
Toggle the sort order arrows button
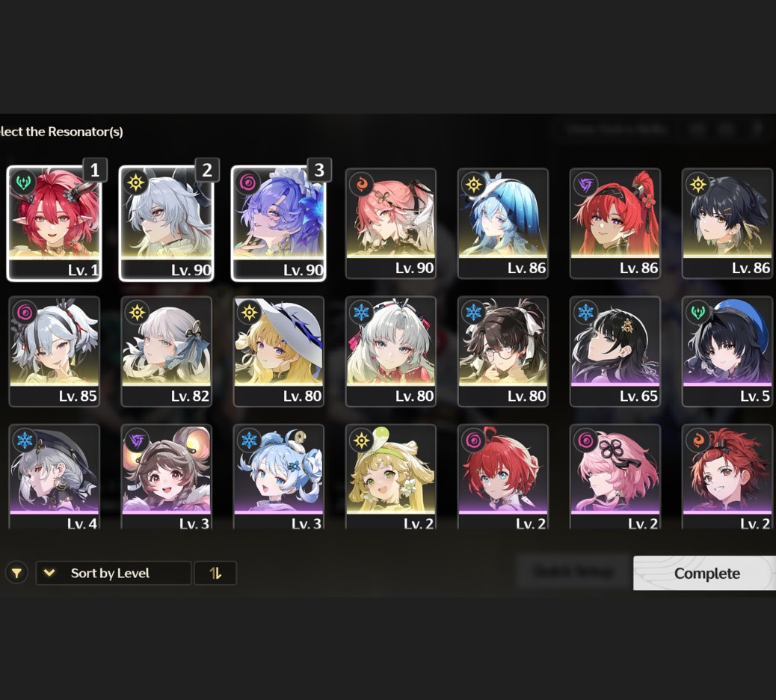(215, 574)
